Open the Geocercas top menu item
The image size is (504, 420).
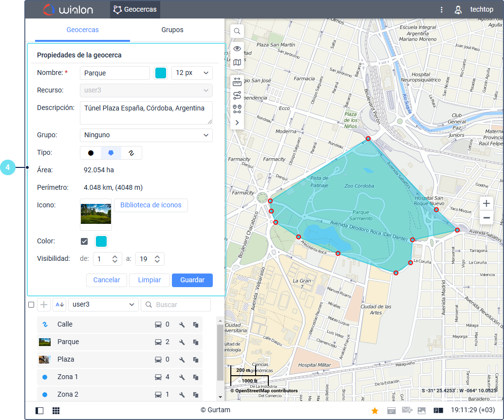[x=135, y=9]
